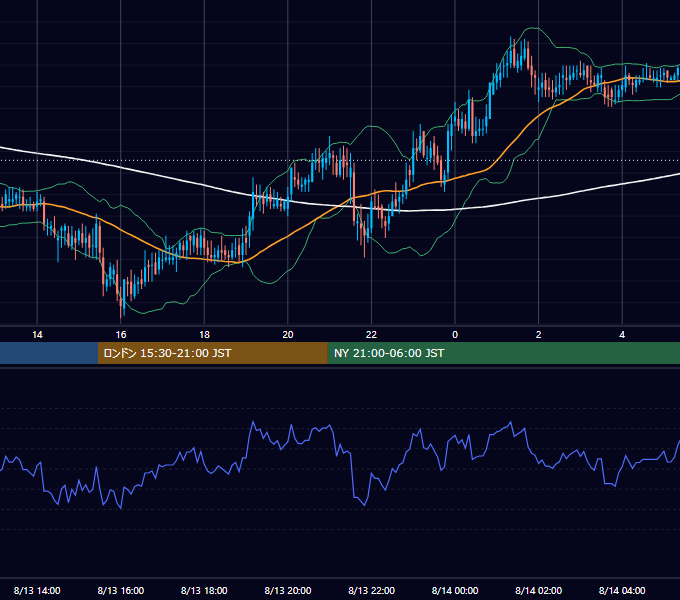Click the 18 hour axis label

204,335
